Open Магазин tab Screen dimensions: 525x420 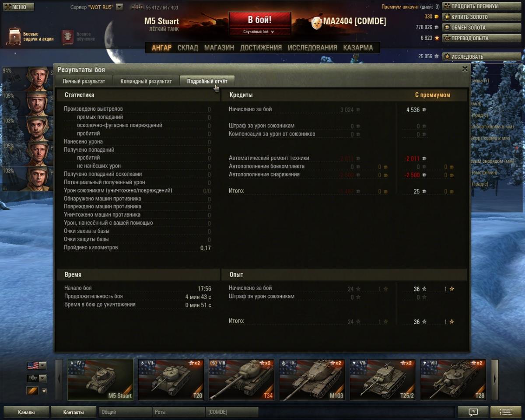pos(219,48)
